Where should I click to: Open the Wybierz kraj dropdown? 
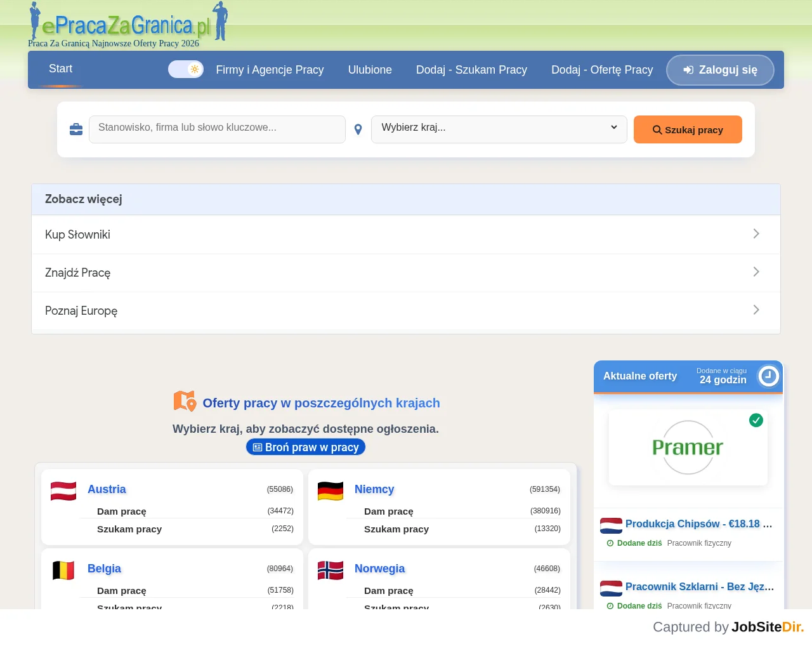tap(499, 129)
